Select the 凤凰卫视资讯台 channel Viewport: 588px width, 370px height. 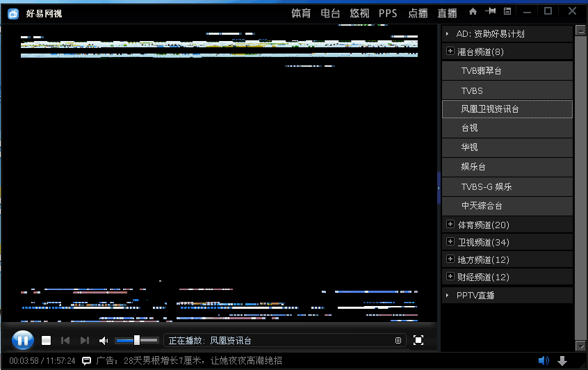(507, 109)
